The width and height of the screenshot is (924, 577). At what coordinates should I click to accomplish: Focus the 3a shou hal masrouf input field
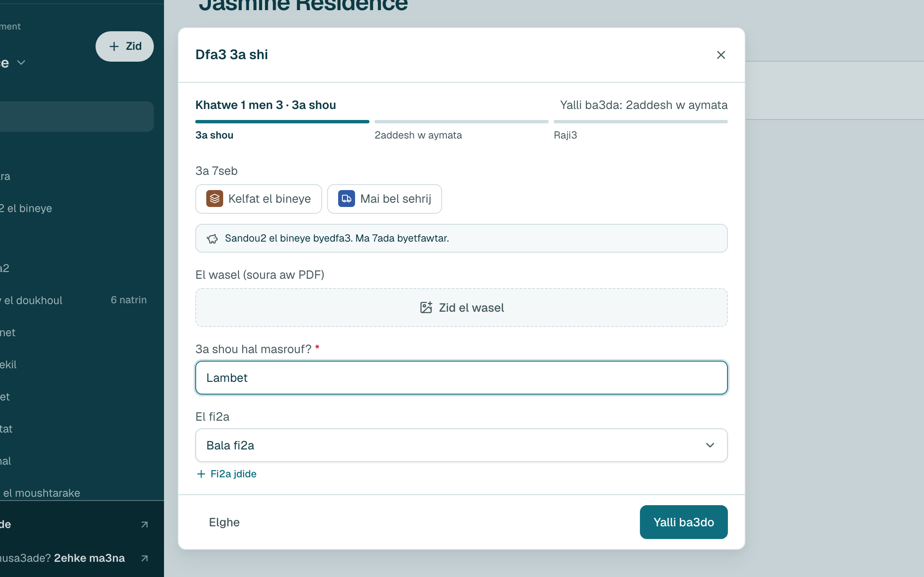click(462, 378)
